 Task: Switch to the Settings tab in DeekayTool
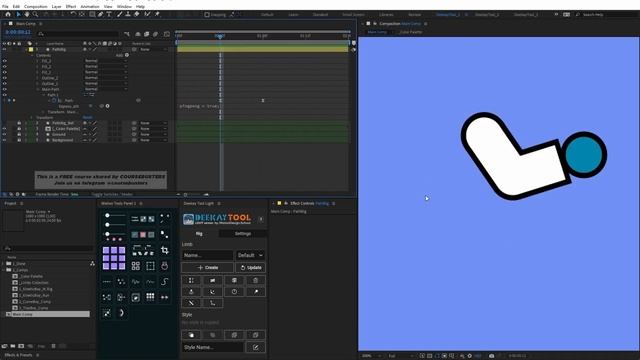point(242,233)
